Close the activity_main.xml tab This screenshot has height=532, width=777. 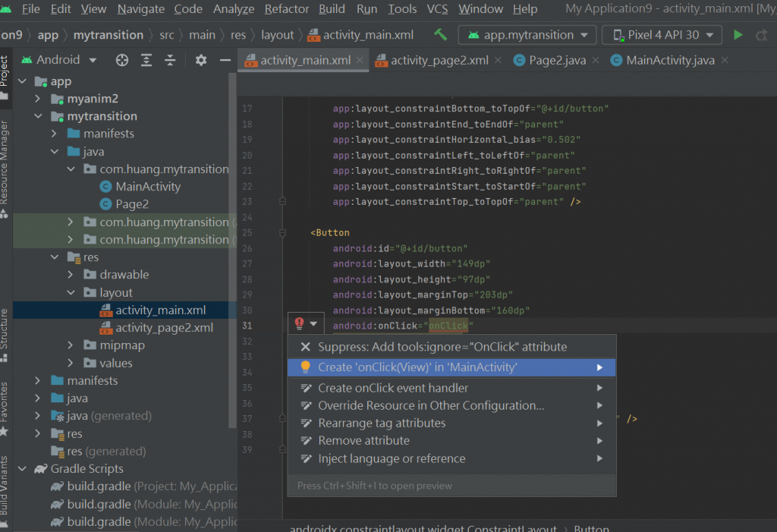click(x=360, y=60)
